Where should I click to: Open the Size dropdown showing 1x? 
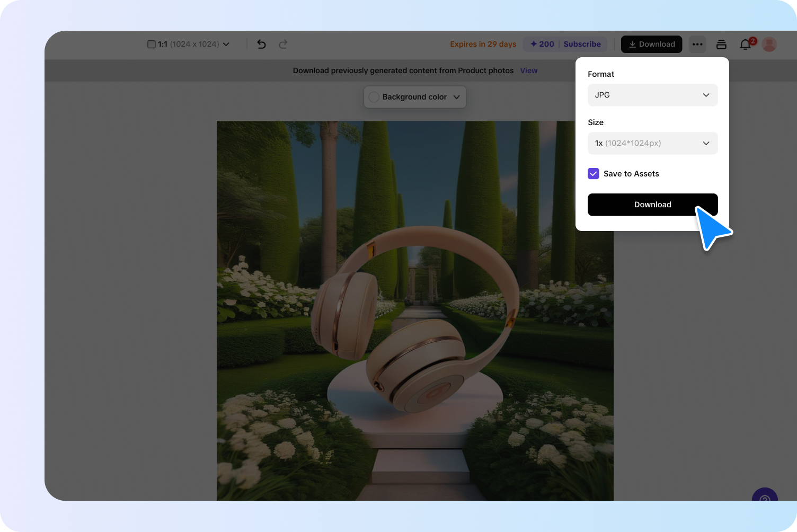652,143
